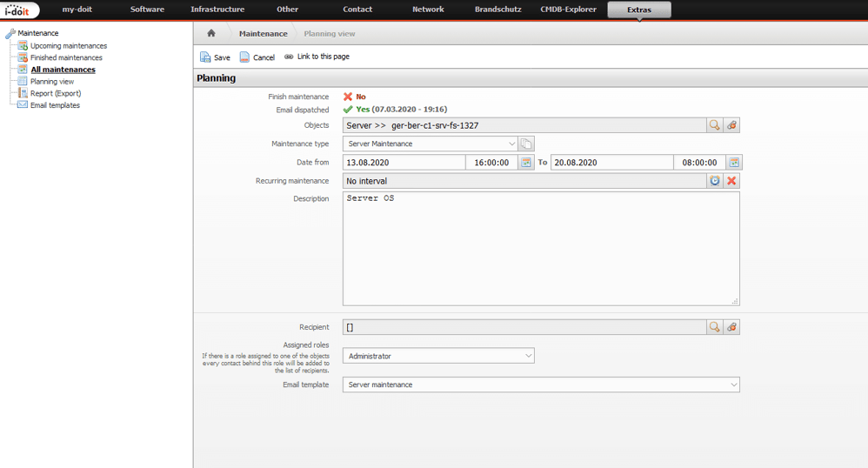Open contact browser for Recipient
Screen dimensions: 868x468
click(x=715, y=327)
